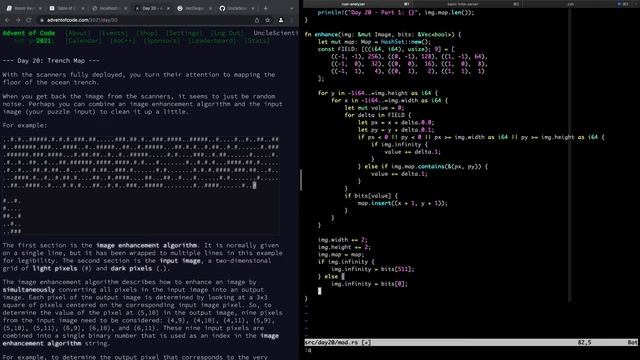Image resolution: width=640 pixels, height=360 pixels.
Task: Close the Day 20 browser tab
Action: pyautogui.click(x=168, y=8)
